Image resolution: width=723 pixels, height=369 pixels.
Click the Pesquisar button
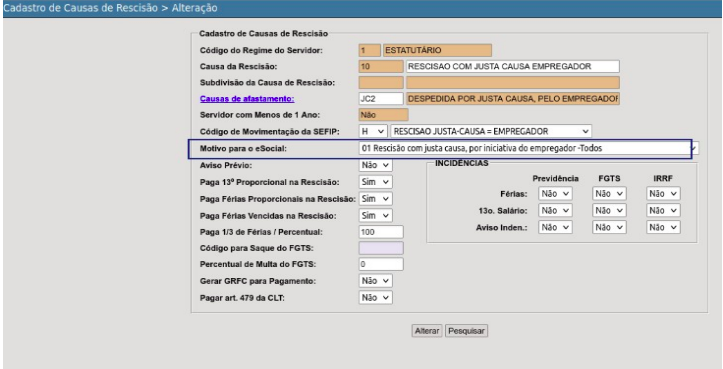coord(466,331)
